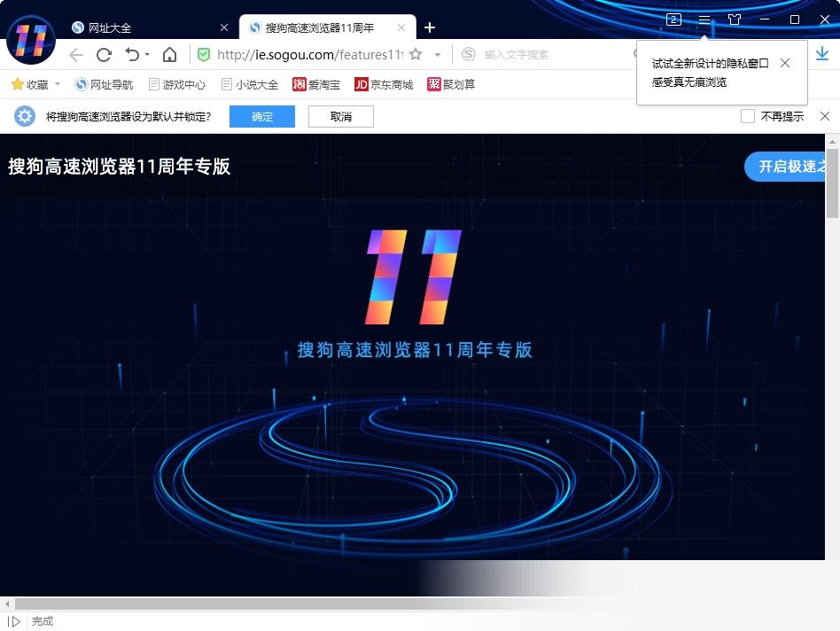Close the default browser prompt bar

point(825,116)
